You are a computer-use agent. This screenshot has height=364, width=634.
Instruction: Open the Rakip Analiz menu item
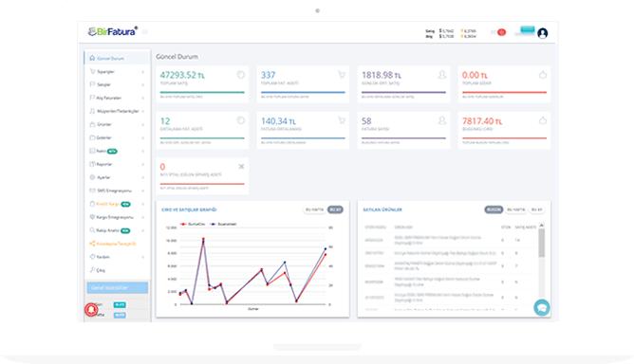click(117, 230)
